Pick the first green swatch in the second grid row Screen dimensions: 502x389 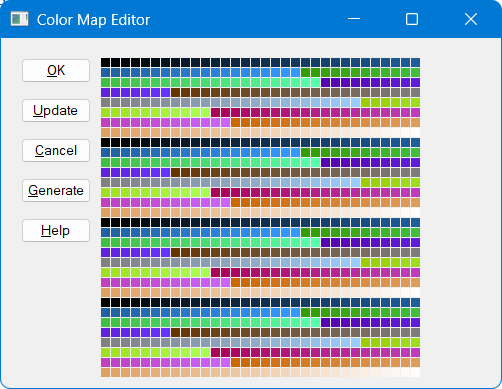[306, 72]
